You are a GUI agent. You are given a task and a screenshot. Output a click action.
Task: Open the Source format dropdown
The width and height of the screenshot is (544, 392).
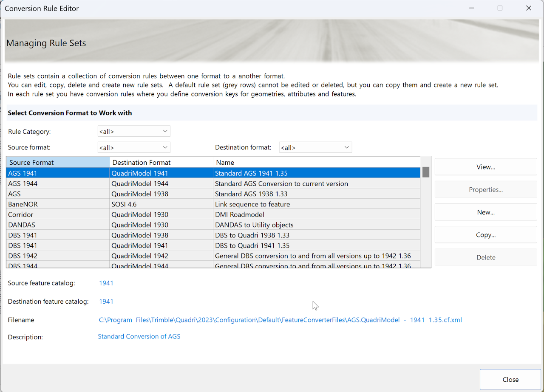pyautogui.click(x=134, y=147)
